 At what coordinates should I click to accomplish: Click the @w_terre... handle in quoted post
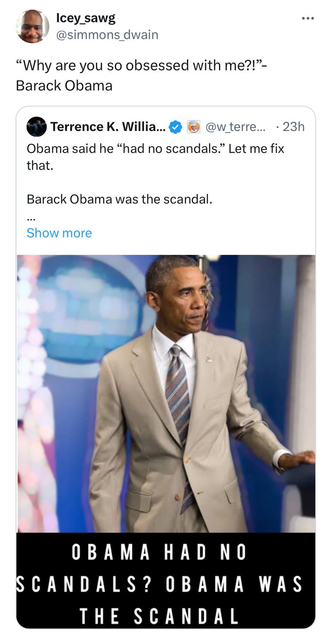pos(236,127)
